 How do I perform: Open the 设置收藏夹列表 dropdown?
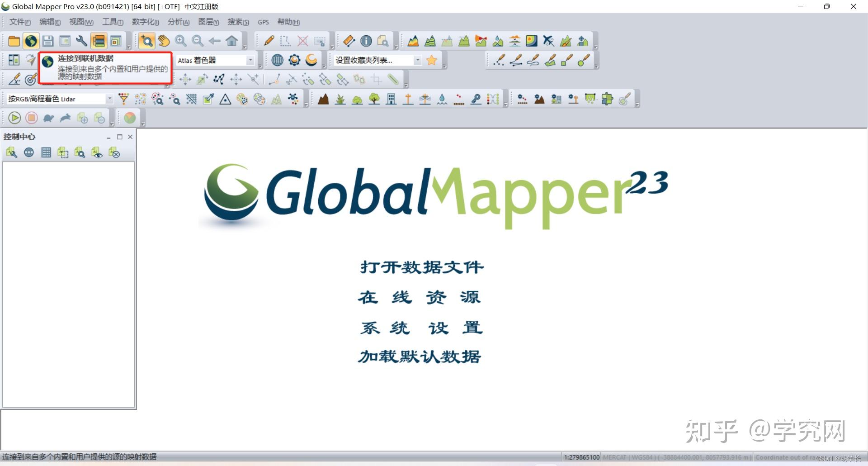pos(417,60)
